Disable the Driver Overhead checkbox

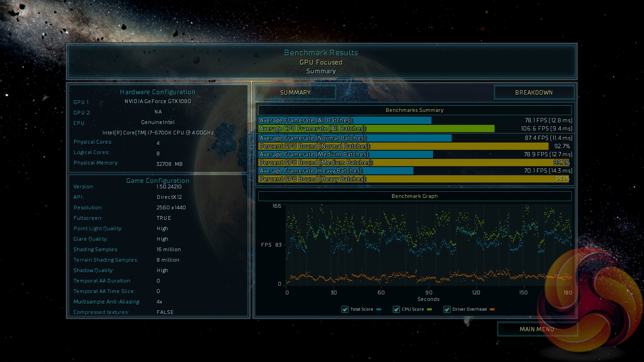(x=447, y=309)
